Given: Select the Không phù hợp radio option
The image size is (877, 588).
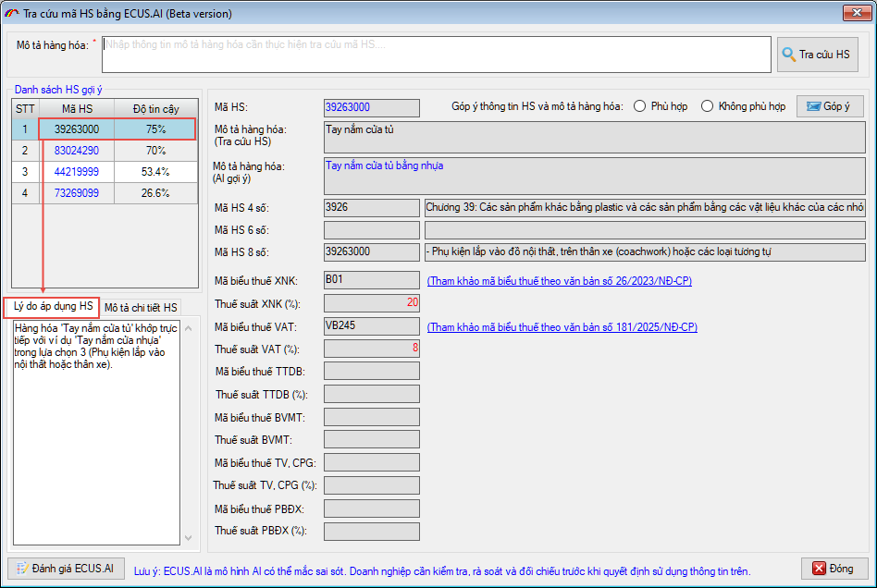Looking at the screenshot, I should point(708,106).
